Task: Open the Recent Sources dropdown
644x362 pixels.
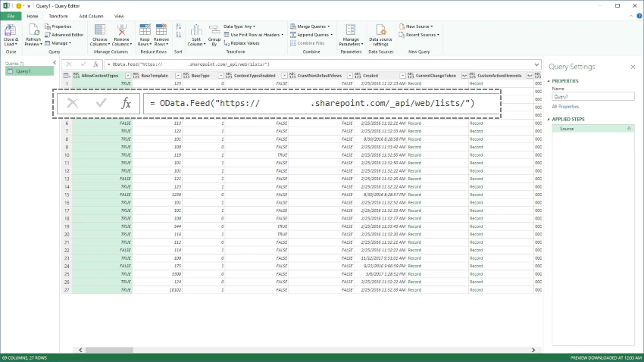Action: coord(419,35)
